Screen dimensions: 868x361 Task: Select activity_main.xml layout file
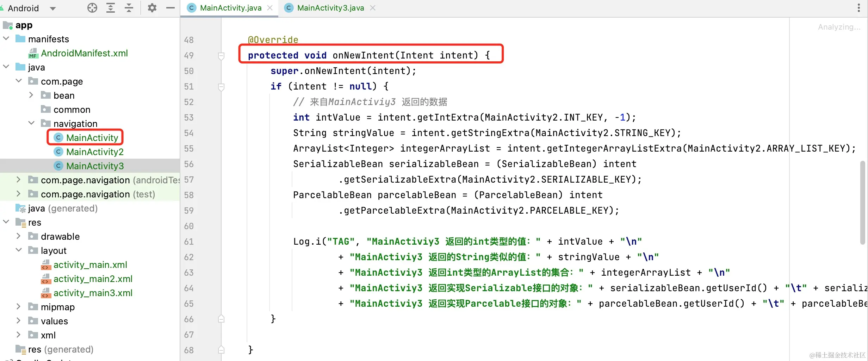pos(90,265)
